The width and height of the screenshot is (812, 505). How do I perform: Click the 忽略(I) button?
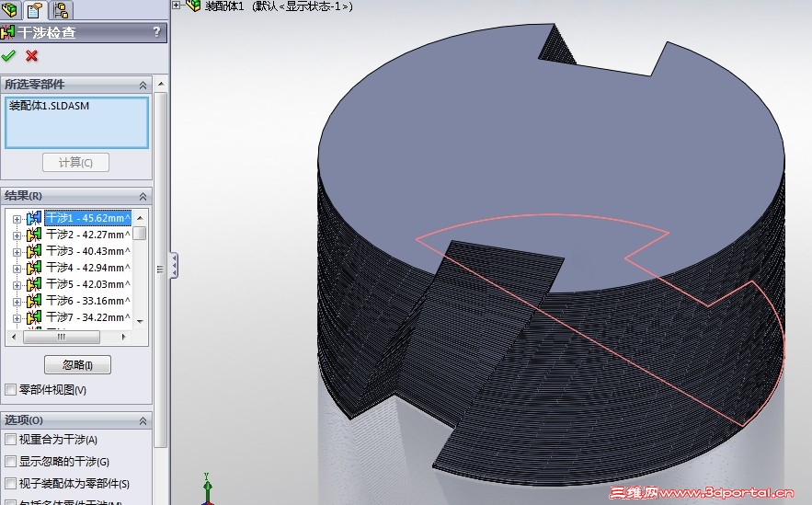click(x=77, y=365)
